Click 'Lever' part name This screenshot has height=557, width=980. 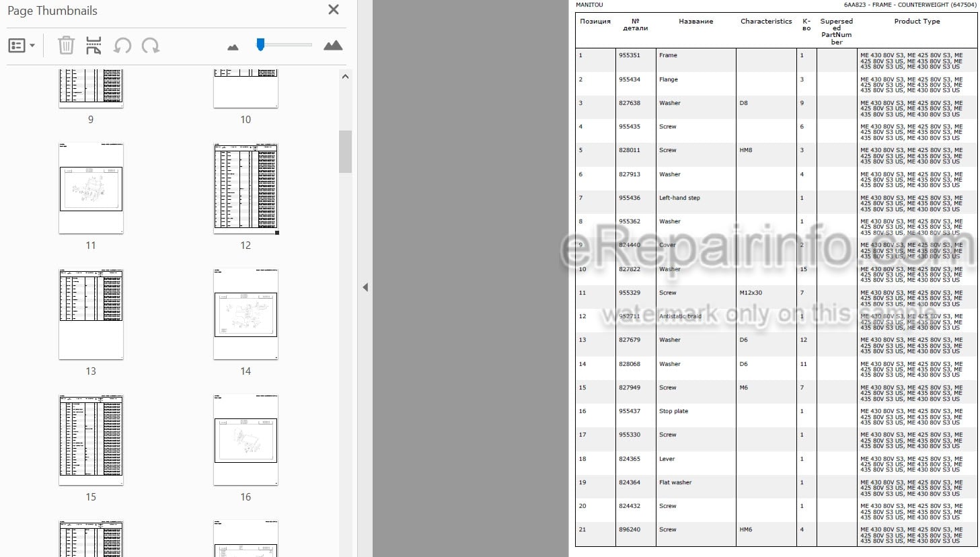(x=667, y=459)
